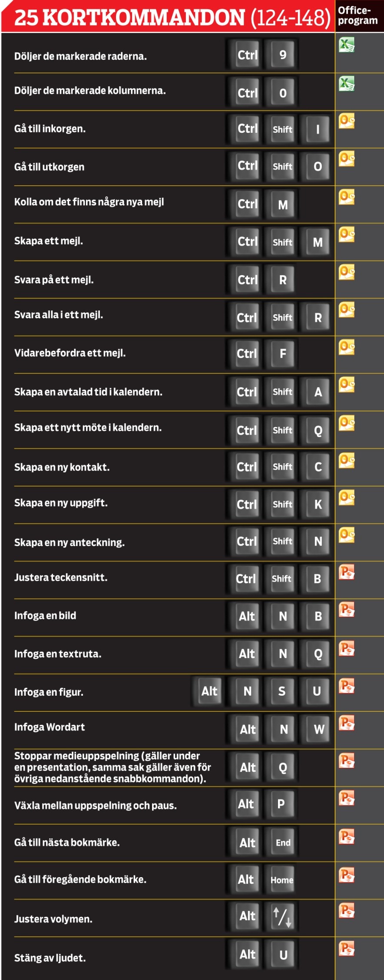384x980 pixels.
Task: Click PowerPoint icon next to "Stäng av ljudet"
Action: point(347,948)
